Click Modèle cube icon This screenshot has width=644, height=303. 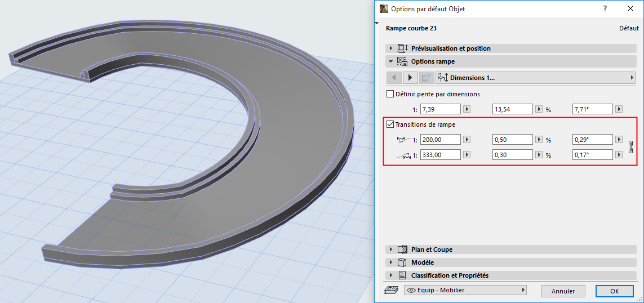point(402,262)
